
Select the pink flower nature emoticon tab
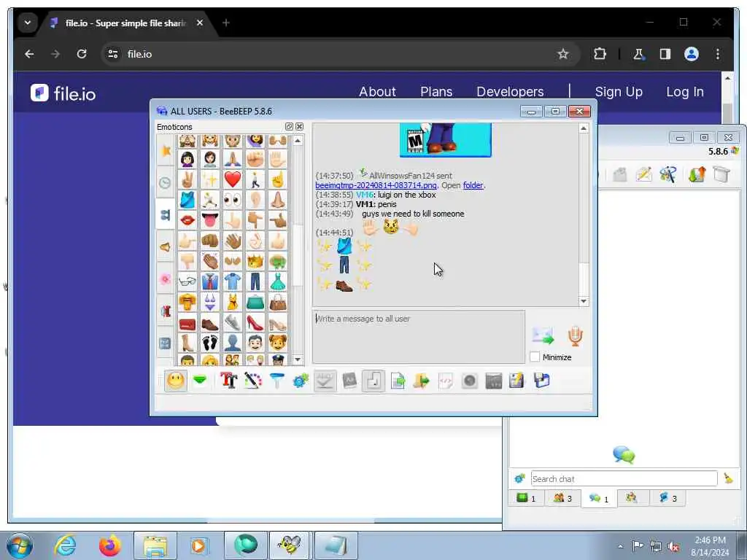click(166, 279)
